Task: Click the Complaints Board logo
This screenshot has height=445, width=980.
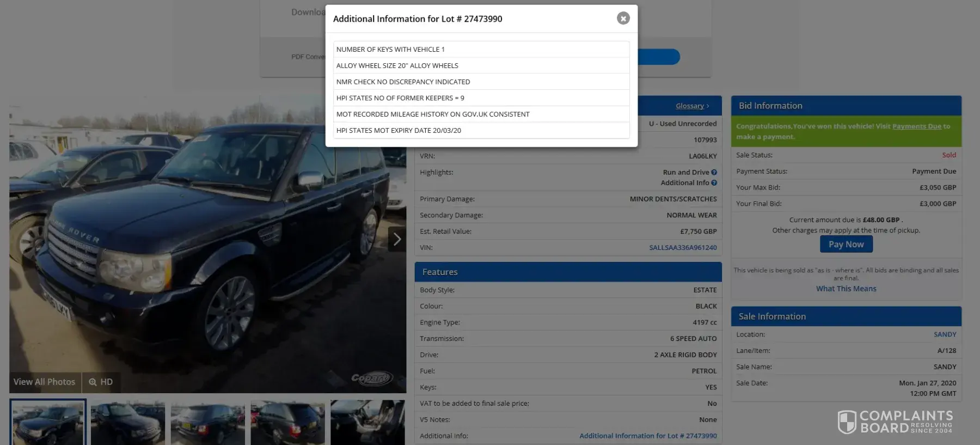Action: point(895,422)
